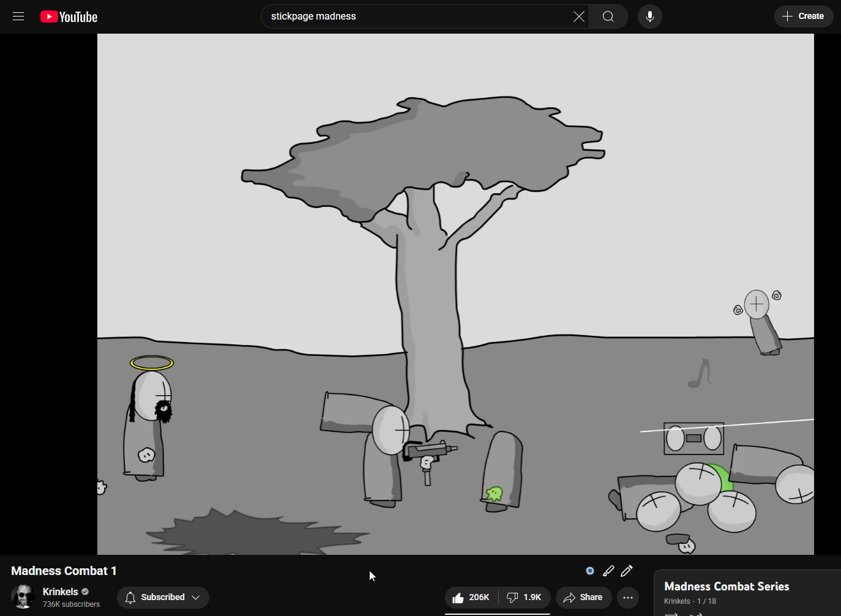The height and width of the screenshot is (616, 841).
Task: Click the 1.9K dislike count
Action: (533, 598)
